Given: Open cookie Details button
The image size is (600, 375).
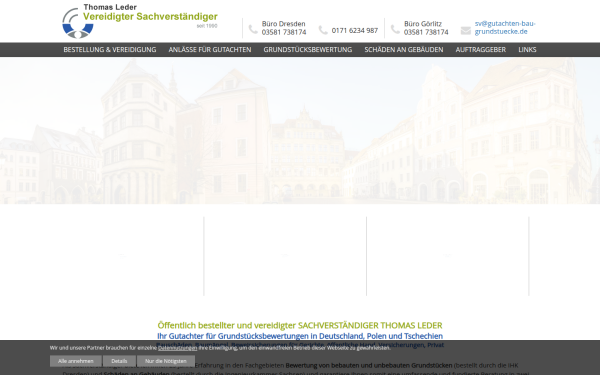Looking at the screenshot, I should (x=119, y=361).
